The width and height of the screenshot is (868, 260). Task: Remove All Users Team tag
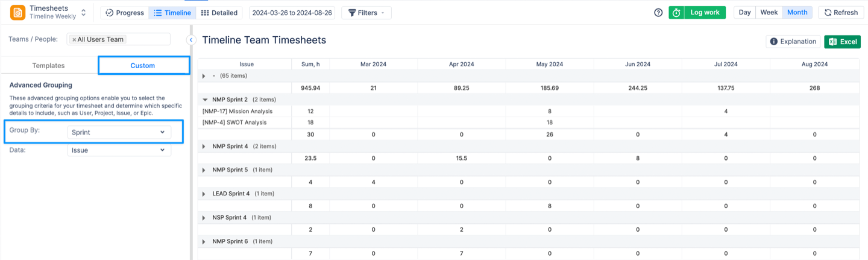tap(74, 40)
